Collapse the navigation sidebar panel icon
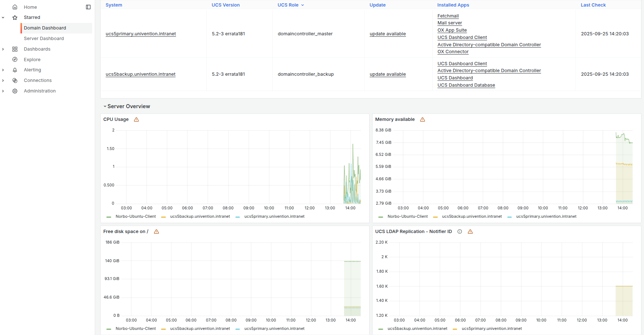Image resolution: width=644 pixels, height=335 pixels. click(87, 7)
